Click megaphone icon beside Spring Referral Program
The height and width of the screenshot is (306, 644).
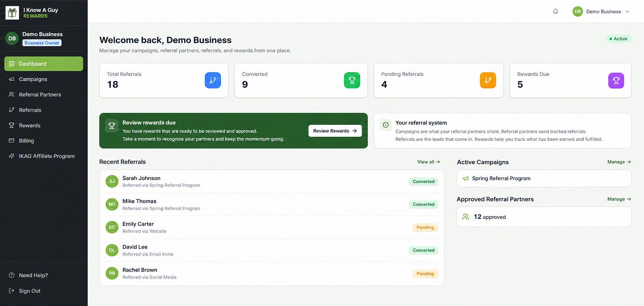click(465, 178)
